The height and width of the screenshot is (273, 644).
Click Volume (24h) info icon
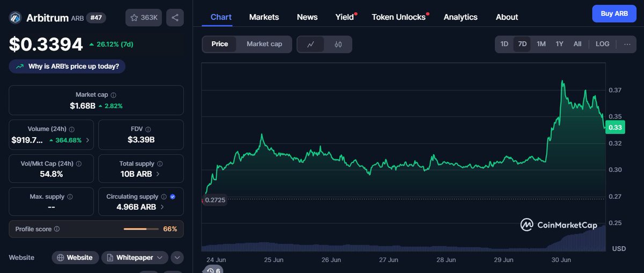click(72, 130)
